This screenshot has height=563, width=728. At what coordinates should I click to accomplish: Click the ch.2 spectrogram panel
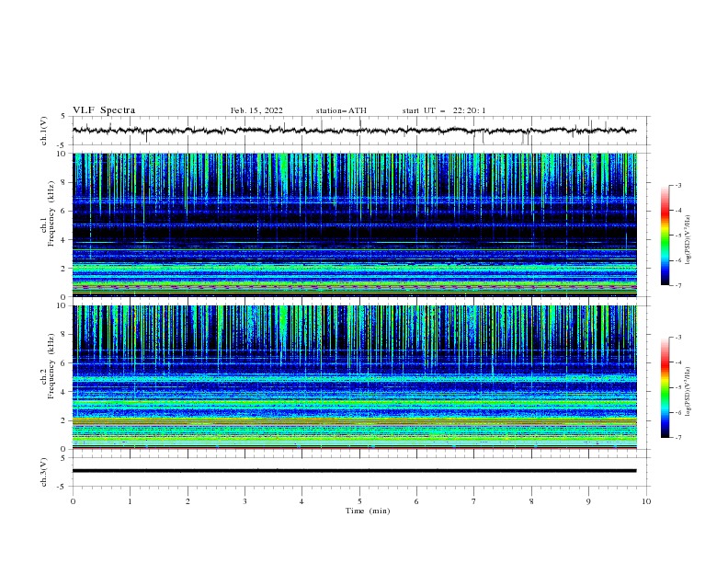point(355,377)
